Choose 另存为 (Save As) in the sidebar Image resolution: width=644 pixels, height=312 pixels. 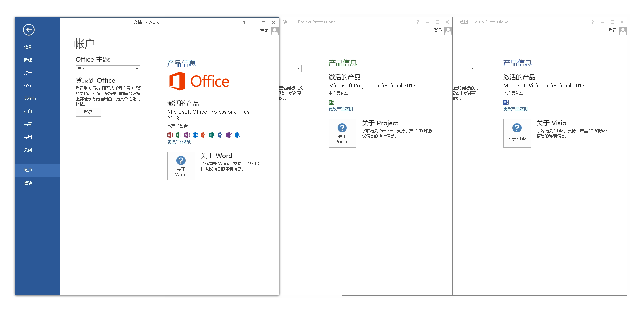(x=37, y=98)
